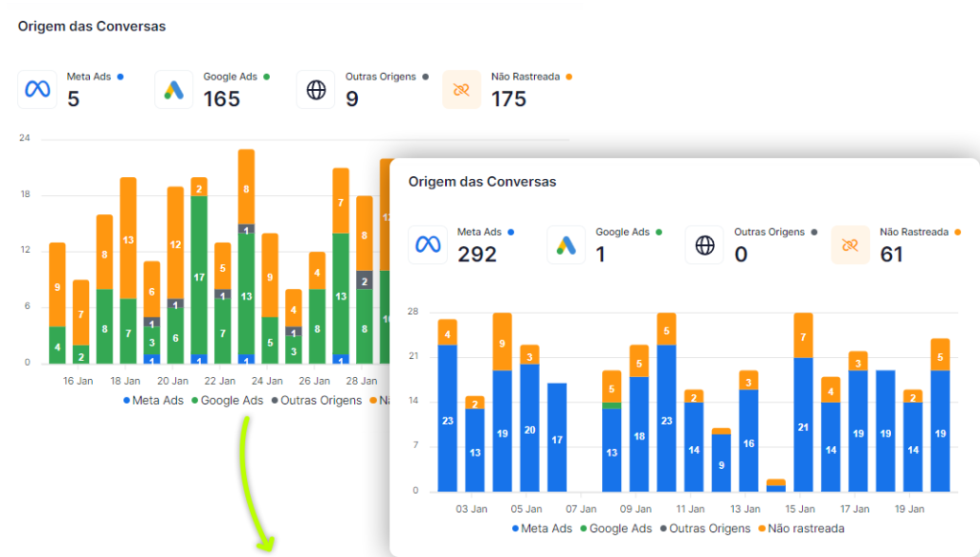Click the globe icon beside the 0 count
980x557 pixels.
[x=704, y=245]
